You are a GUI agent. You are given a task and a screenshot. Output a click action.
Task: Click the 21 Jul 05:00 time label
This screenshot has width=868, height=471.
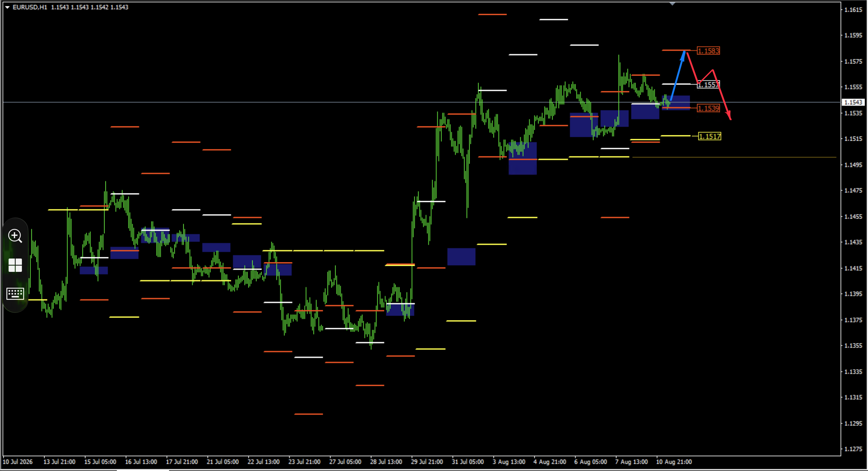pos(223,462)
